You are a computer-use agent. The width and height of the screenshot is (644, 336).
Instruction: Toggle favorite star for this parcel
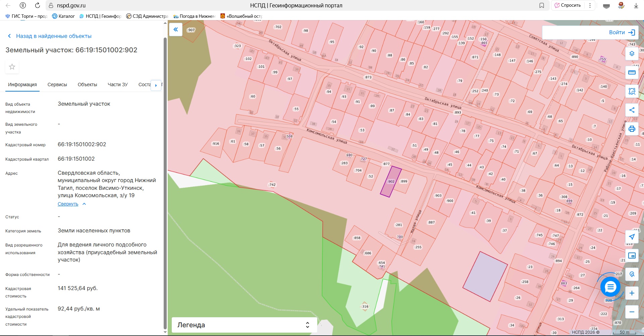click(x=12, y=67)
